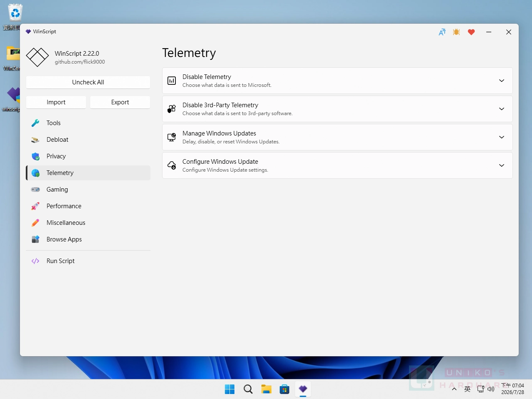Click the Privacy shield icon
This screenshot has height=399, width=532.
coord(35,156)
